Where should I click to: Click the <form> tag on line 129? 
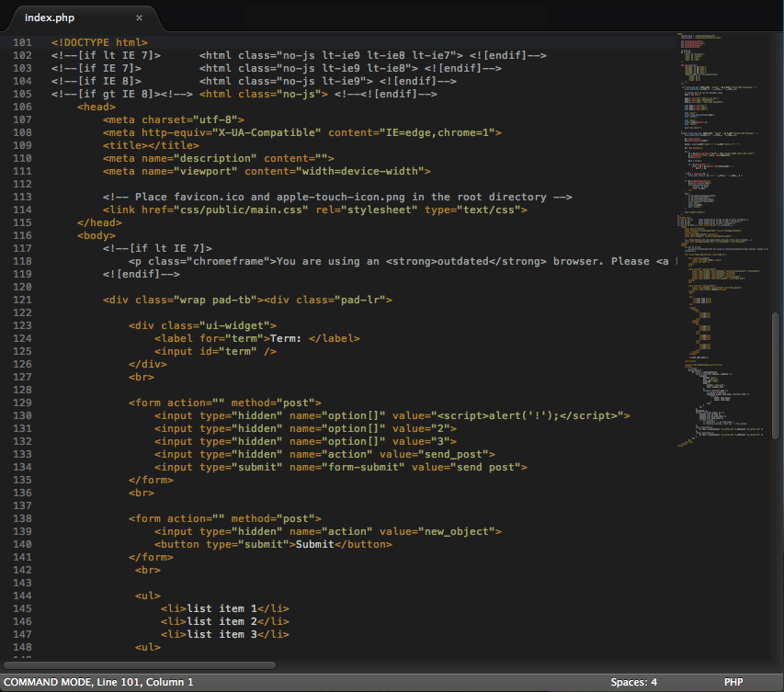(x=225, y=403)
